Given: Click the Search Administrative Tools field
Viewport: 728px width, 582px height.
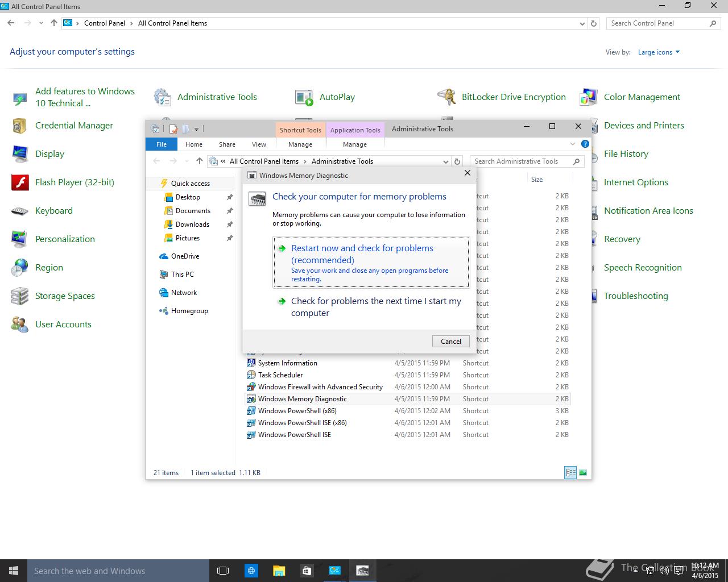Looking at the screenshot, I should coord(527,161).
